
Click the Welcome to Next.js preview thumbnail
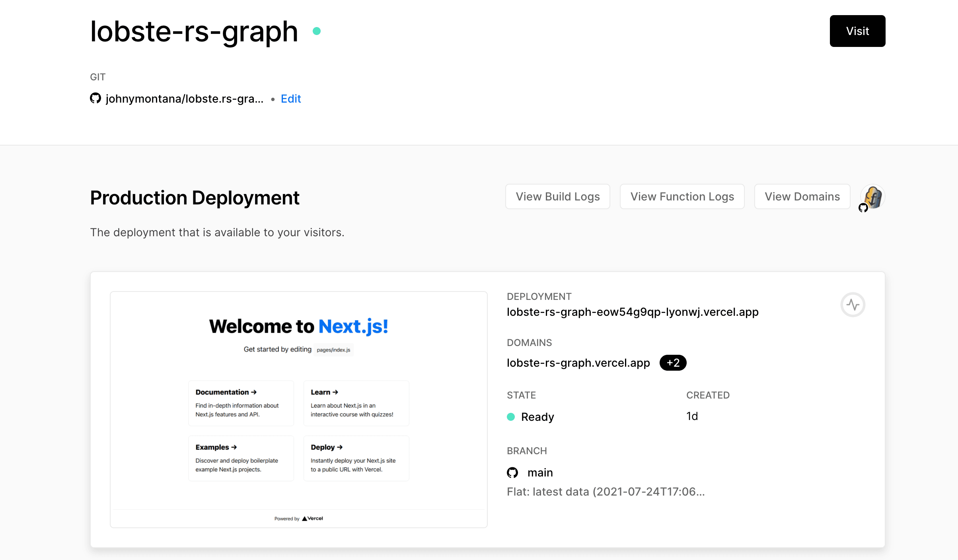[298, 410]
